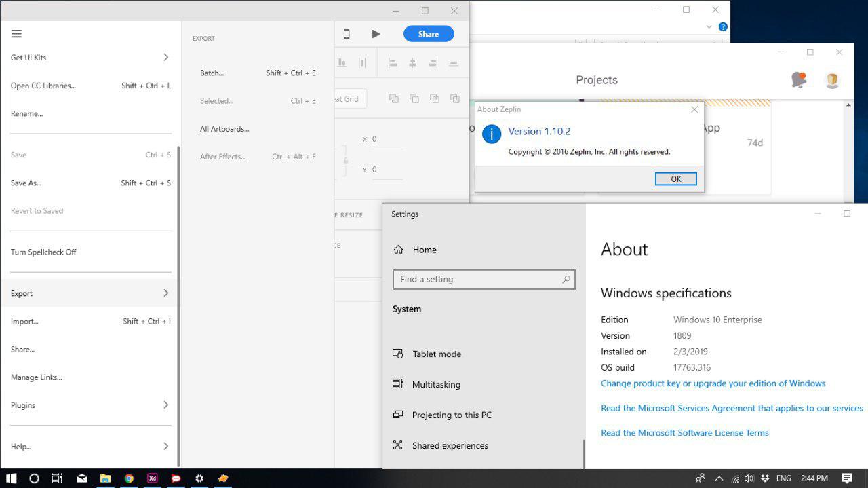This screenshot has height=488, width=868.
Task: Expand the ribbon chevron beside help icon
Action: coord(709,27)
